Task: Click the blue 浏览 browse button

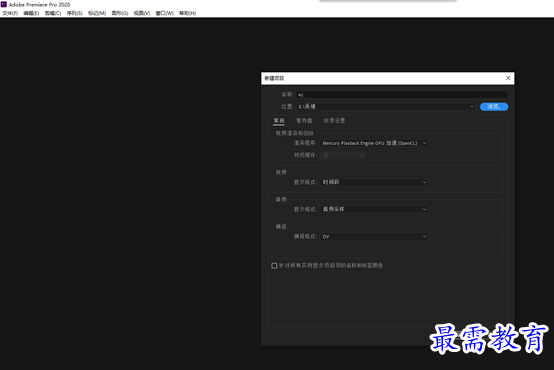Action: click(494, 106)
